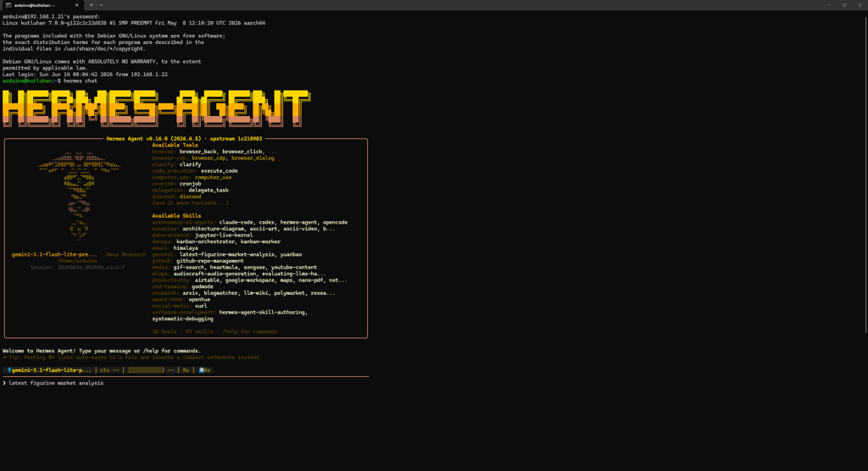Click the 'architecture-diagram' skill name
The image size is (868, 471).
[214, 229]
